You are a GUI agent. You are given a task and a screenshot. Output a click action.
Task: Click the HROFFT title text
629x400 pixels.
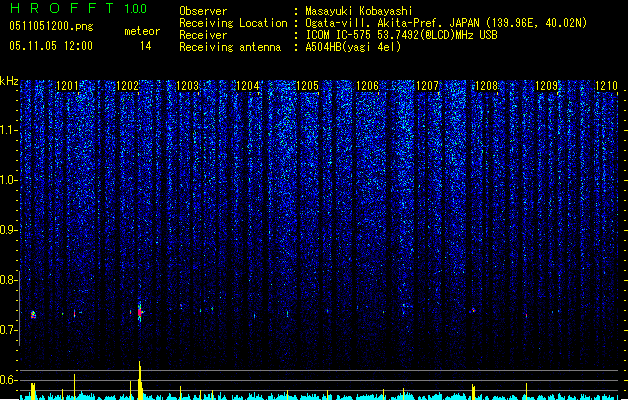tap(62, 8)
